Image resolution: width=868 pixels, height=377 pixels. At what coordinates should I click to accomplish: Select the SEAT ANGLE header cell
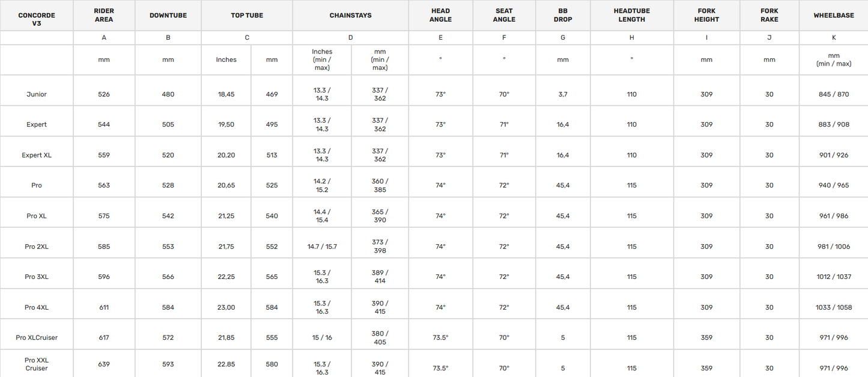(x=504, y=16)
